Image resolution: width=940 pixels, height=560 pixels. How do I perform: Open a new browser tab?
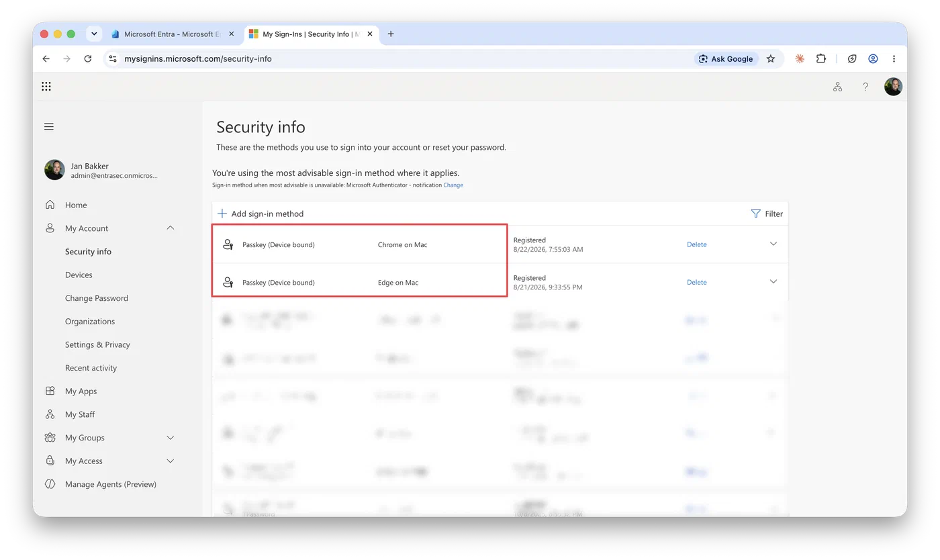[391, 34]
